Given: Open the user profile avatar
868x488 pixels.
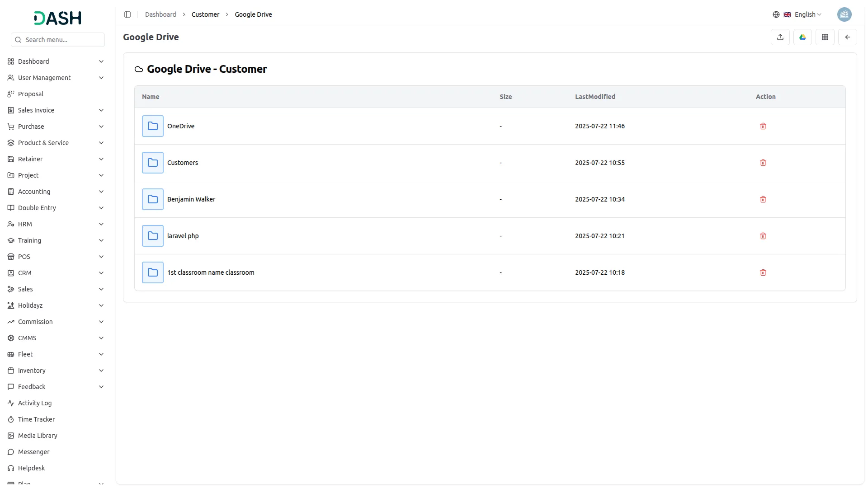Looking at the screenshot, I should (x=844, y=14).
